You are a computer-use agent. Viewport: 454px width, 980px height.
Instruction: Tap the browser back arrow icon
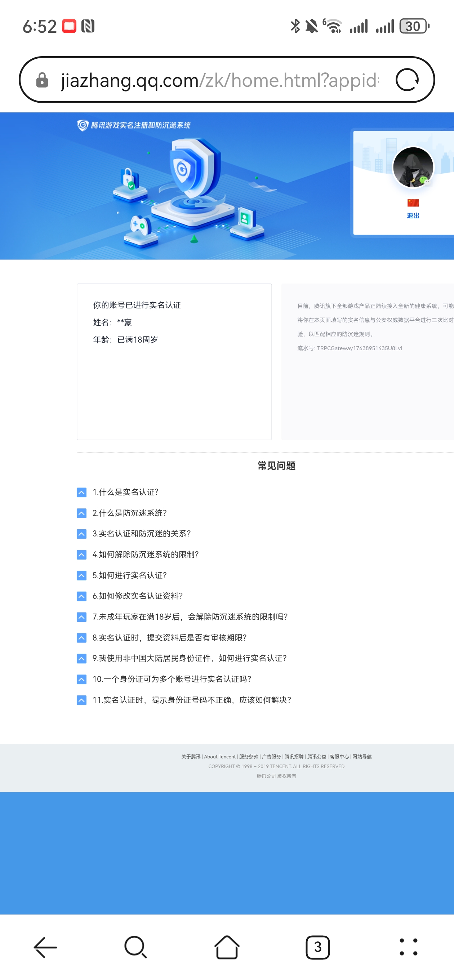pyautogui.click(x=45, y=947)
